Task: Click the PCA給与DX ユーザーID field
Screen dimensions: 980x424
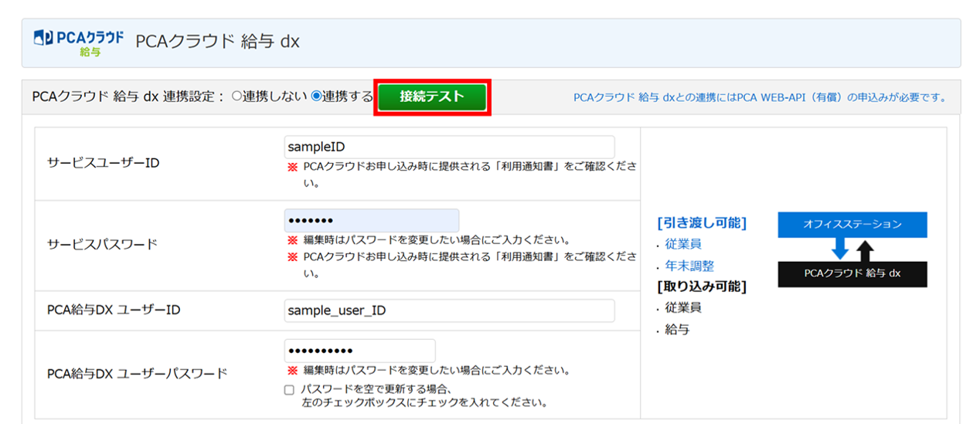Action: [x=449, y=310]
